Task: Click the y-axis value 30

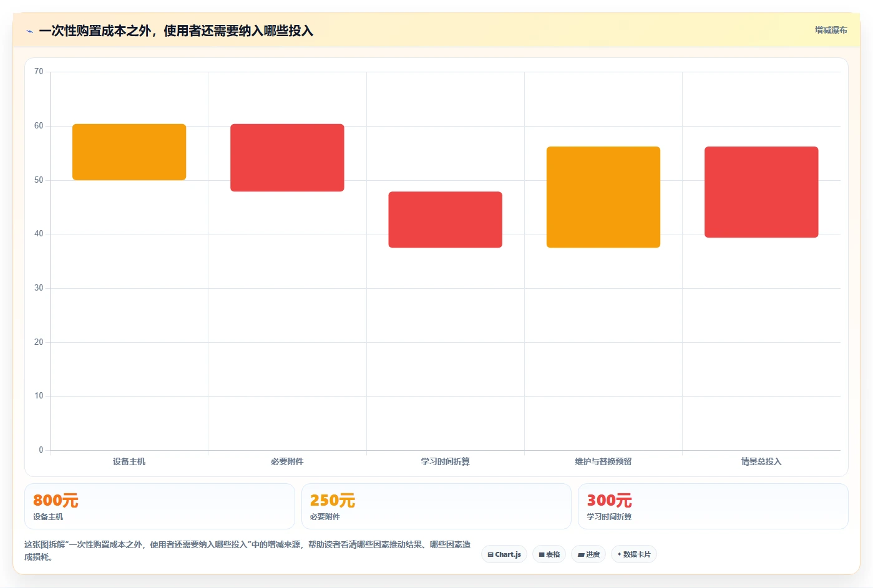Action: tap(39, 288)
